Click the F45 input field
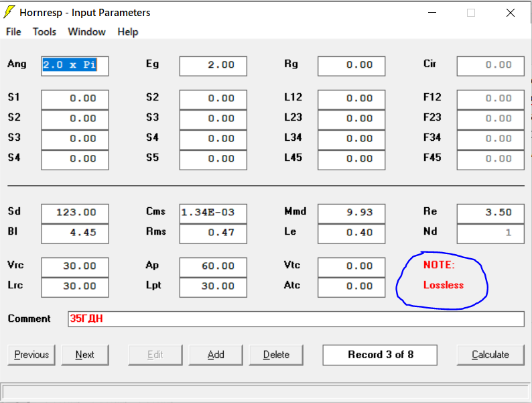Screen dimensions: 532x403 click(x=490, y=160)
